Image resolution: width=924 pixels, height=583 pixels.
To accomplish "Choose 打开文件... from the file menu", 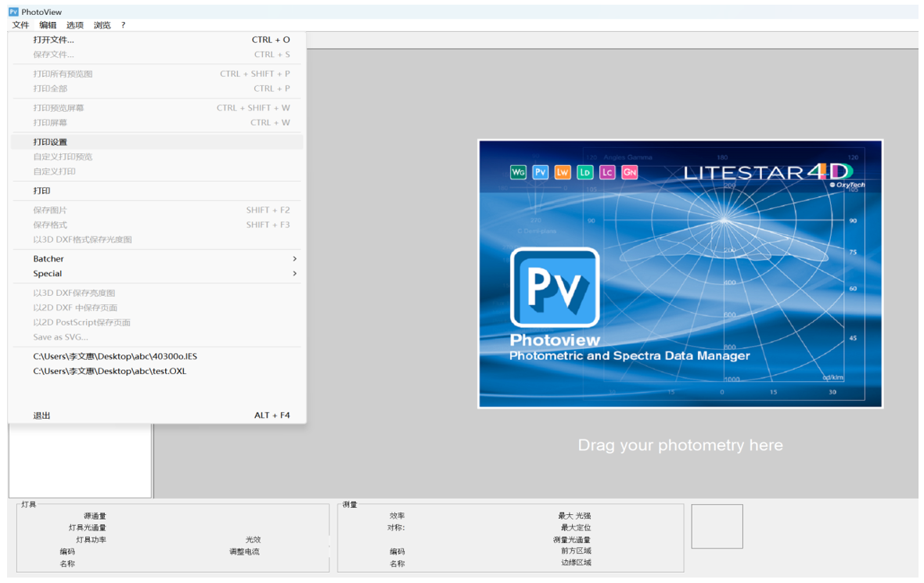I will pyautogui.click(x=54, y=40).
